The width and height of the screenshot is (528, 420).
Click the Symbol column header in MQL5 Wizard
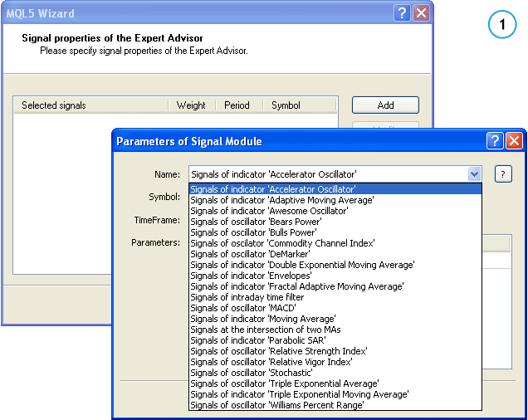[300, 105]
